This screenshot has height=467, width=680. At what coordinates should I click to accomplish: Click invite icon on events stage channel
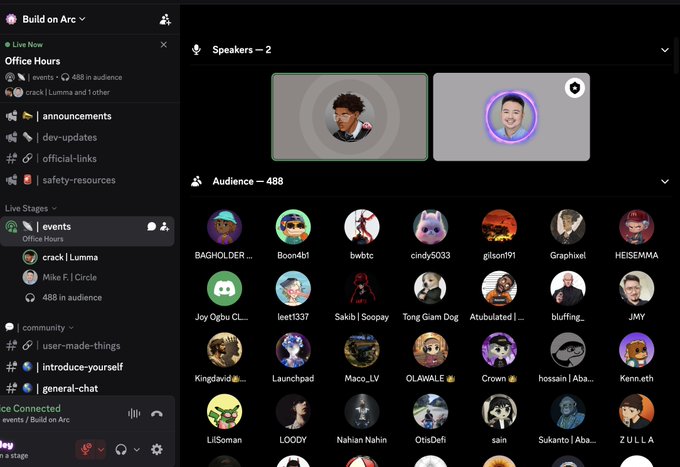point(164,226)
